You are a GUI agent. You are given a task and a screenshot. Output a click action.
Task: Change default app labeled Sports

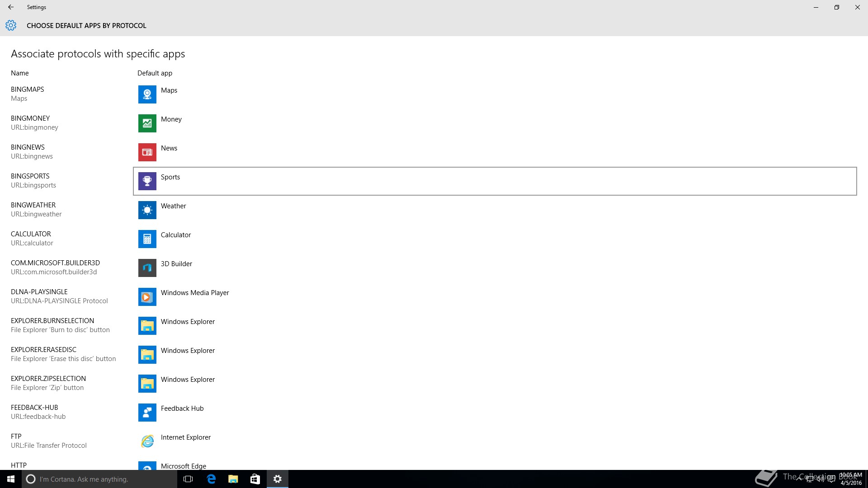click(170, 177)
